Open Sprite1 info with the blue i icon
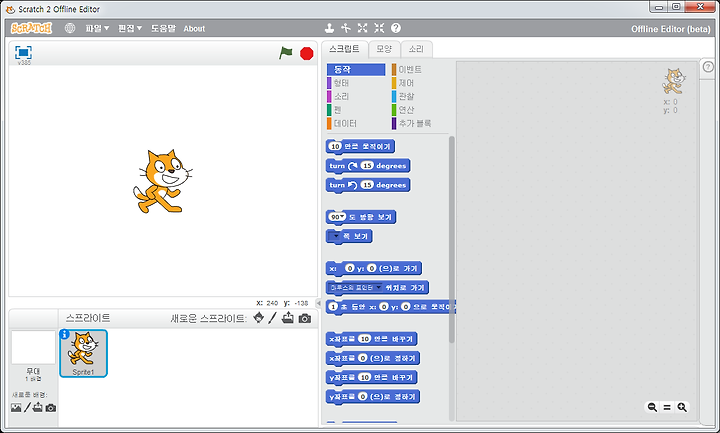 [65, 334]
